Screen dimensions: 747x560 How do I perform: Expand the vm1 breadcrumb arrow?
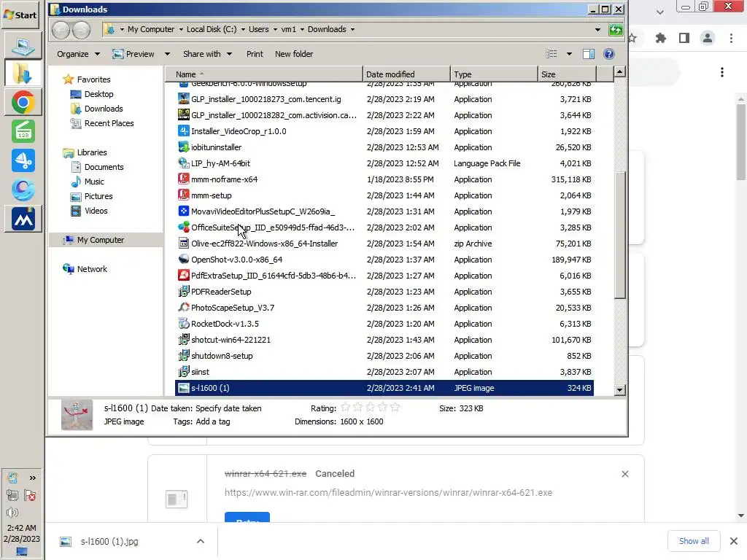[x=302, y=29]
